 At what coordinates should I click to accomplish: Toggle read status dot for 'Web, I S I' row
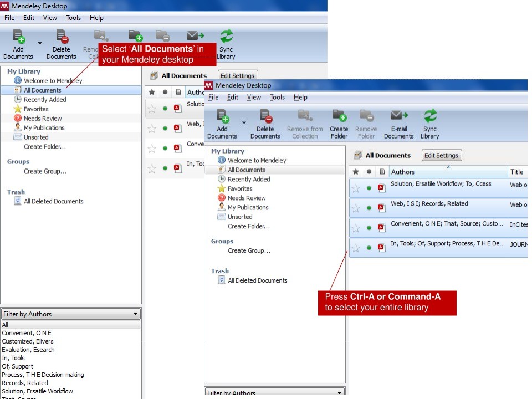(x=369, y=208)
